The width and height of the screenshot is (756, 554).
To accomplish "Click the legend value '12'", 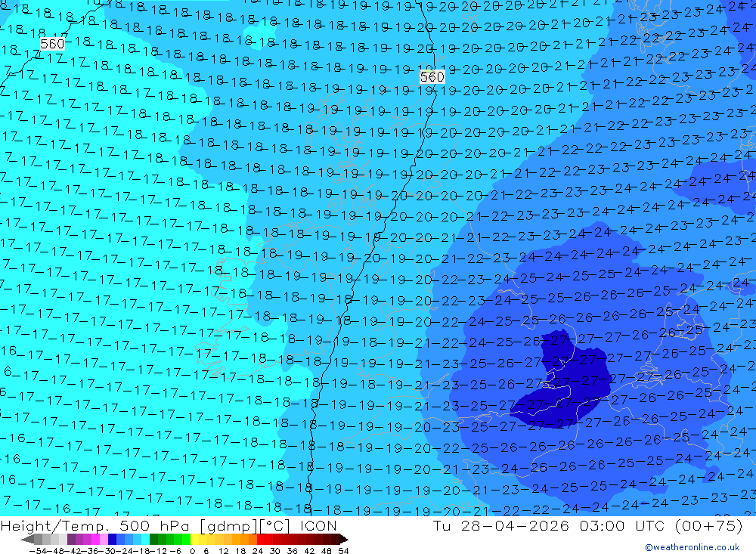I will pos(223,551).
